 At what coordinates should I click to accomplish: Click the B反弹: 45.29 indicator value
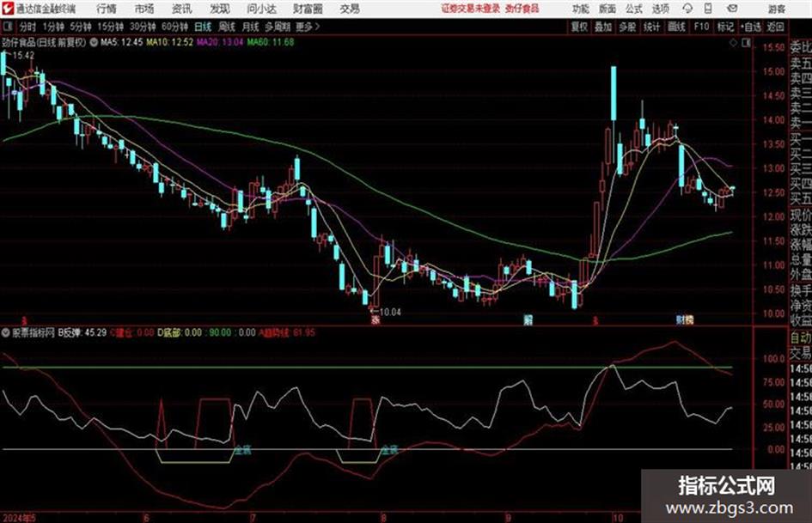82,332
